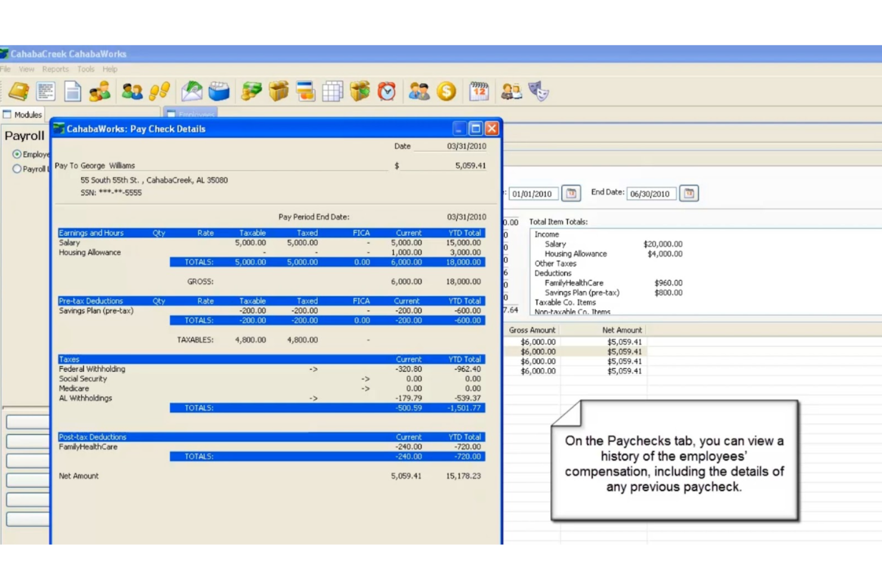Viewport: 882px width, 588px height.
Task: Click the bride and groom toolbar icon
Action: point(511,91)
